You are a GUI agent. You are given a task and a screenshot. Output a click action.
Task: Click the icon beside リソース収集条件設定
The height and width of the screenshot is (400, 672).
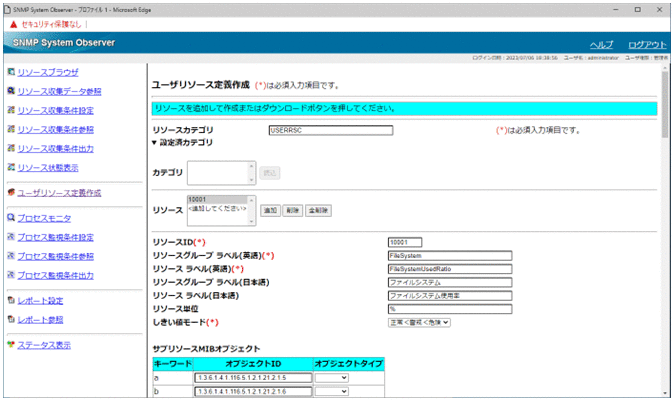point(11,110)
